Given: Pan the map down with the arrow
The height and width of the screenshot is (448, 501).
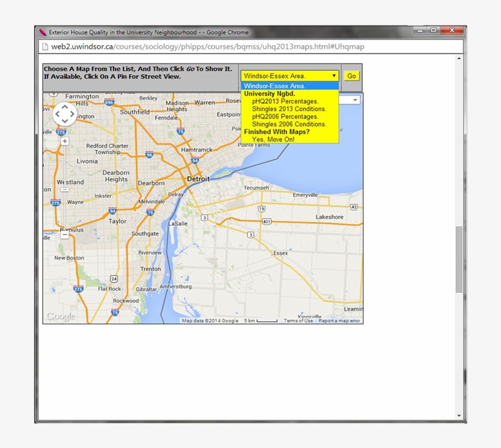Looking at the screenshot, I should point(65,121).
